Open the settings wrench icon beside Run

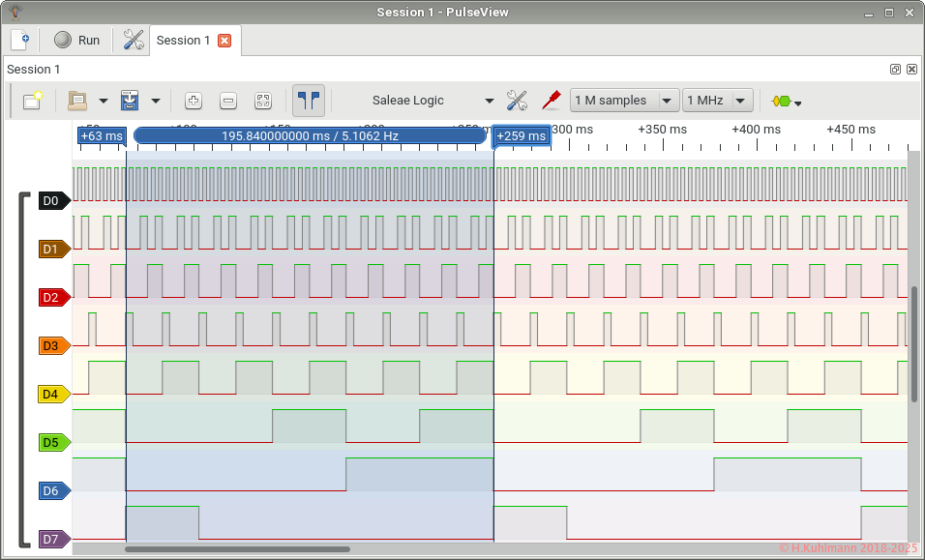tap(134, 40)
